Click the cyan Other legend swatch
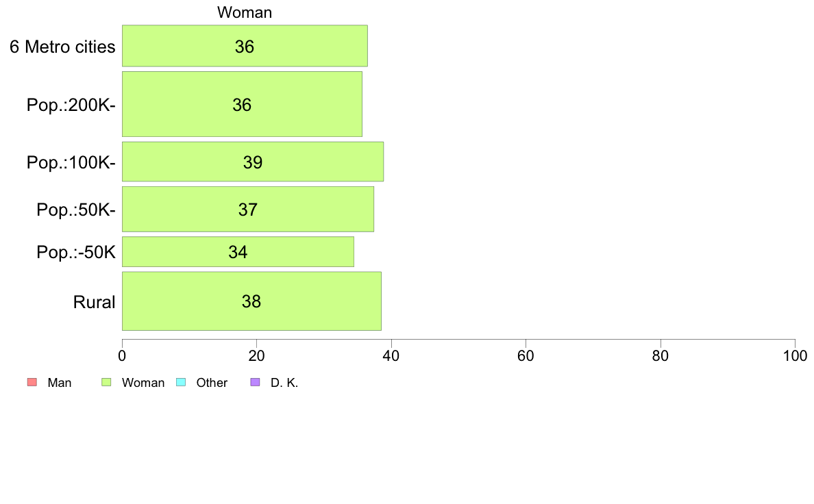Viewport: 814px width, 504px height. (181, 383)
